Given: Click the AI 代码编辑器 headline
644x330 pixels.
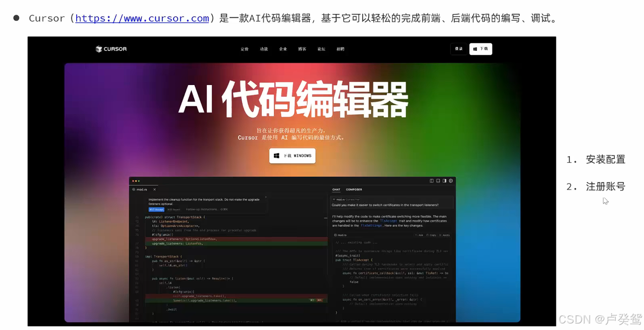Looking at the screenshot, I should point(293,99).
